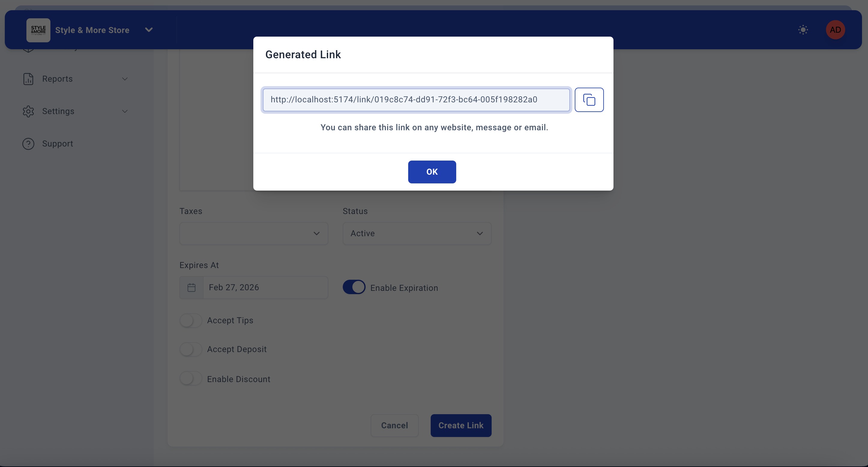Expand the store selector chevron

pyautogui.click(x=149, y=30)
